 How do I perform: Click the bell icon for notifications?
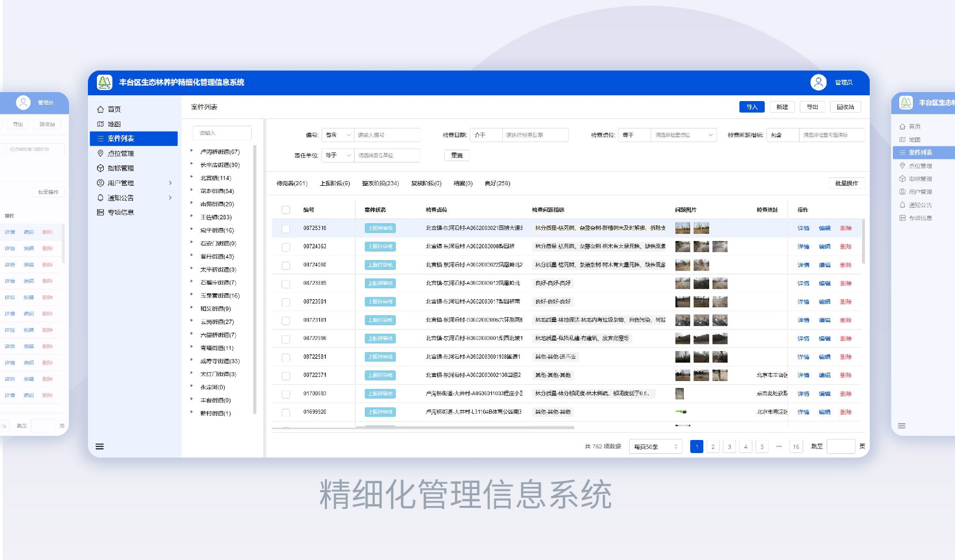click(101, 198)
